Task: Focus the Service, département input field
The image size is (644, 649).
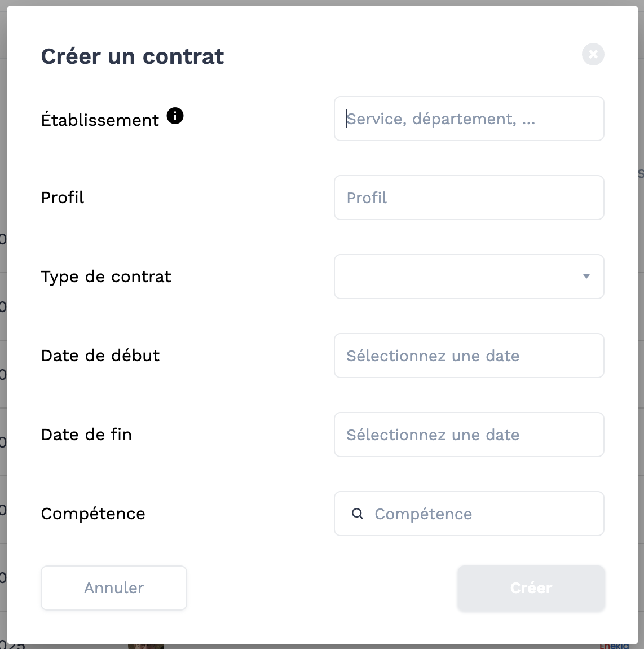Action: 469,119
